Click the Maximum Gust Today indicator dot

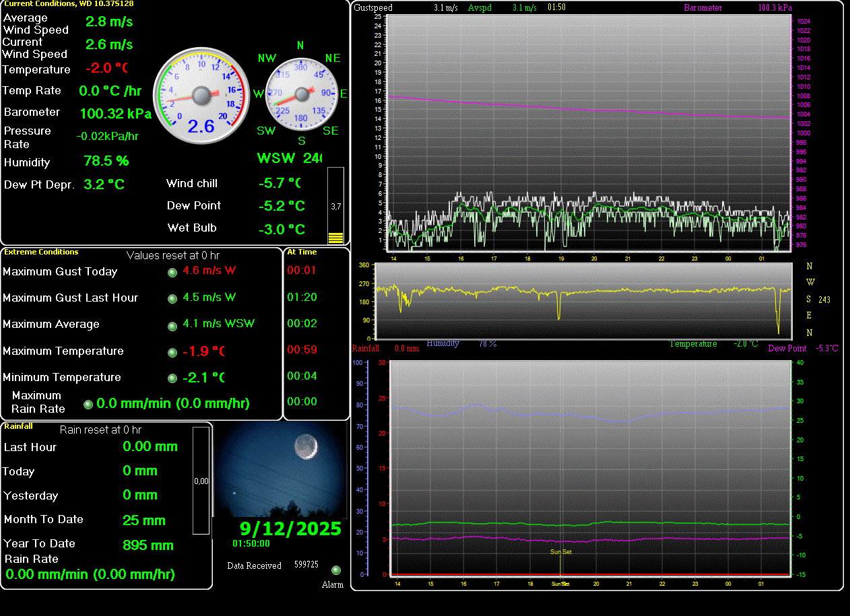pyautogui.click(x=172, y=272)
